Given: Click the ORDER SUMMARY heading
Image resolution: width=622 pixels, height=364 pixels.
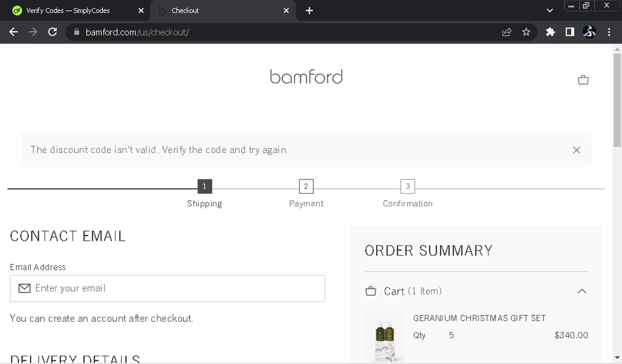Looking at the screenshot, I should 428,251.
